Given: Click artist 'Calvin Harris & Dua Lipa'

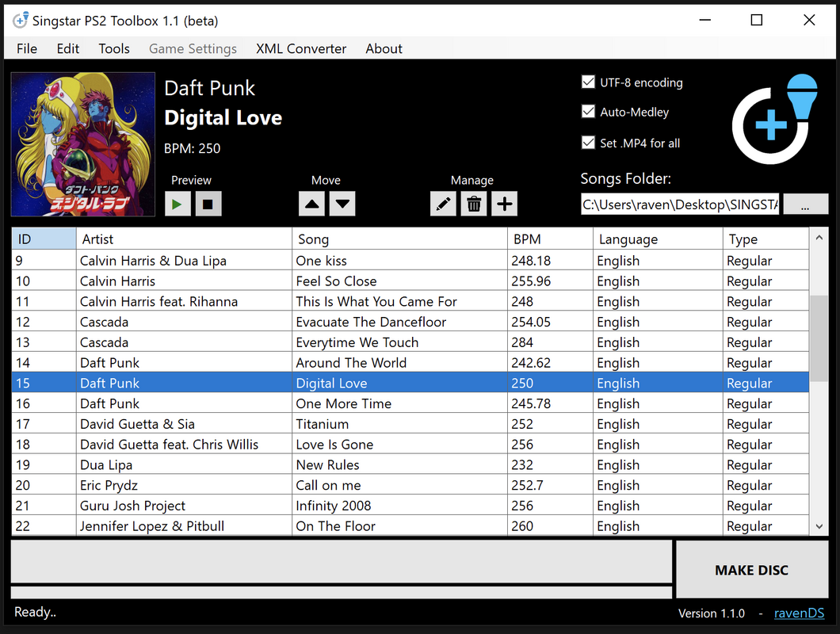Looking at the screenshot, I should point(153,261).
